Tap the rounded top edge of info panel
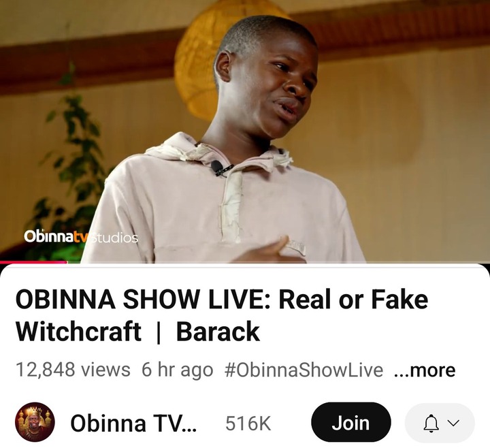The width and height of the screenshot is (490, 448). [245, 266]
